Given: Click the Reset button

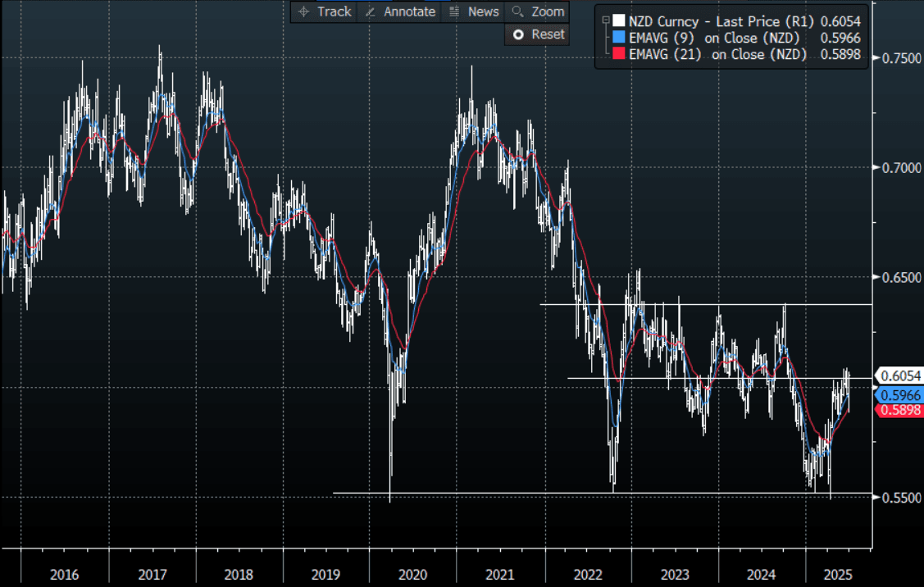Looking at the screenshot, I should (x=539, y=34).
